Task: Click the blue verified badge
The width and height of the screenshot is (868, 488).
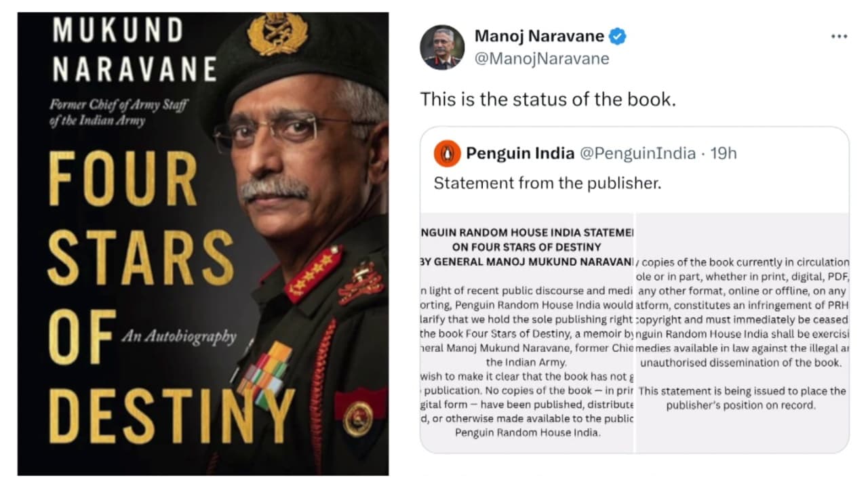Action: (x=617, y=36)
